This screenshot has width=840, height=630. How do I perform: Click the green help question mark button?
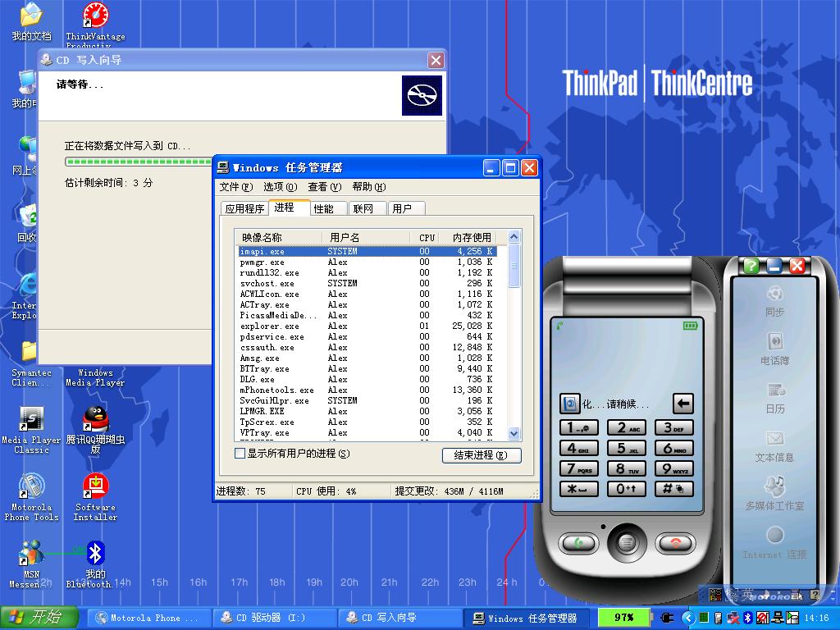pos(750,266)
